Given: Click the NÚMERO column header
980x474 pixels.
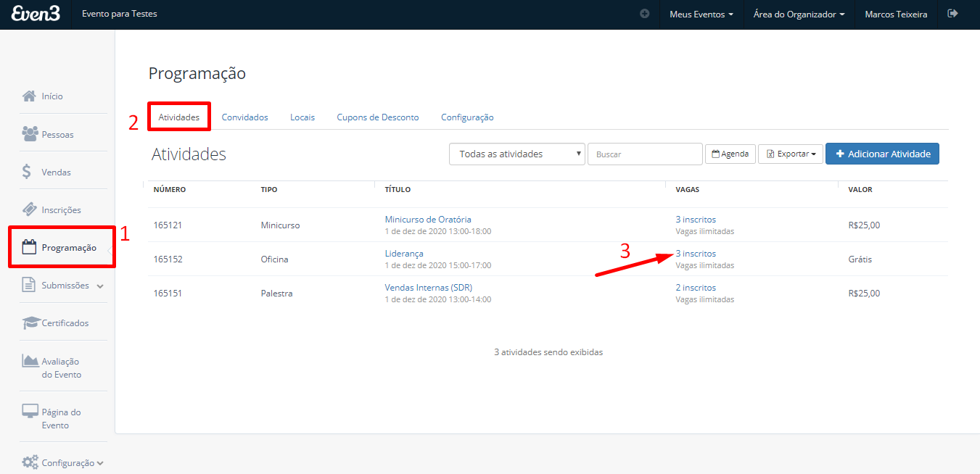Looking at the screenshot, I should (x=170, y=189).
